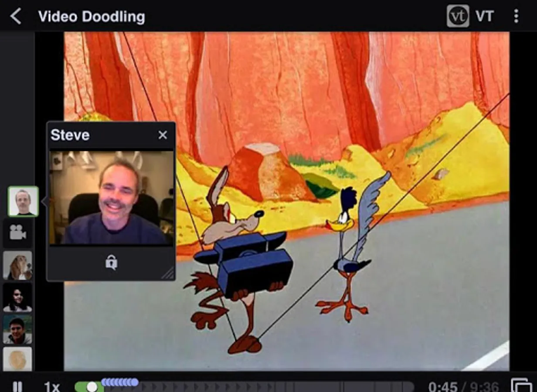Click Steve's webcam video in popup

point(111,198)
